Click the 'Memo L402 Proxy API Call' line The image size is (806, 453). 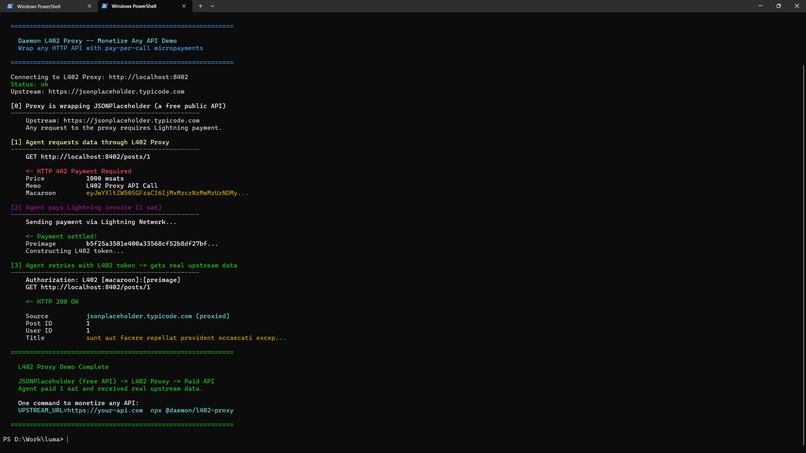(x=91, y=186)
